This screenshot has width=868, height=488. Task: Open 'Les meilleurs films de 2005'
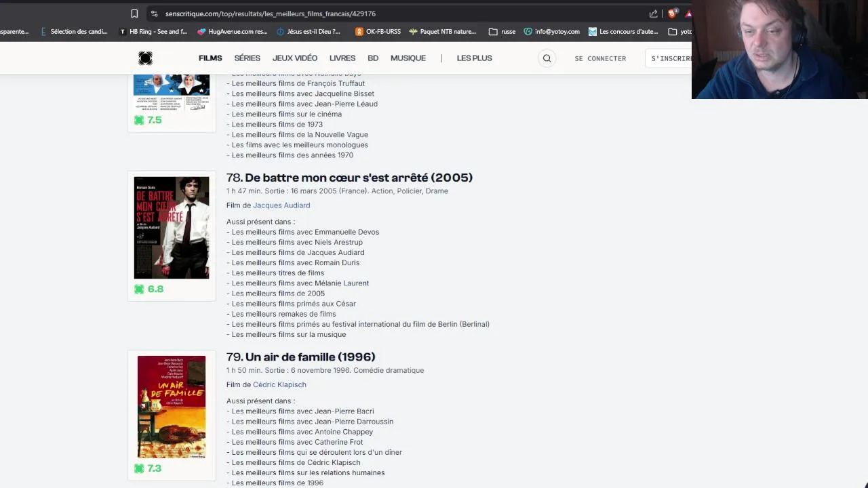[278, 293]
